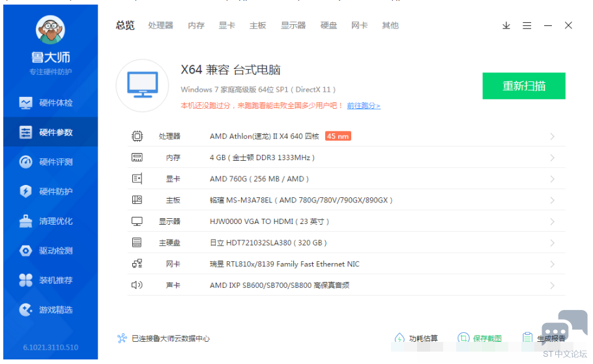The height and width of the screenshot is (364, 593).
Task: Open the hamburger menu icon
Action: (527, 25)
